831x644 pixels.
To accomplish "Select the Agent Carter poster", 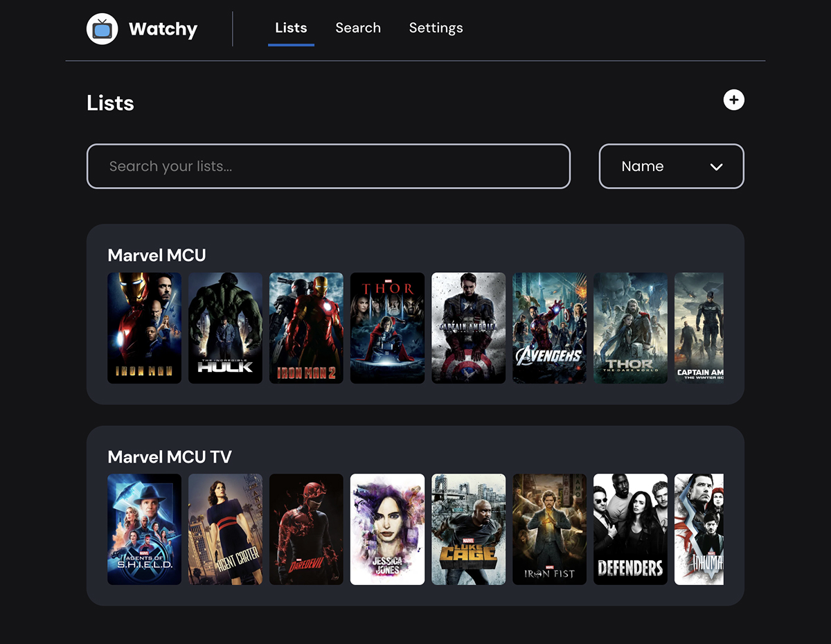I will click(x=225, y=529).
